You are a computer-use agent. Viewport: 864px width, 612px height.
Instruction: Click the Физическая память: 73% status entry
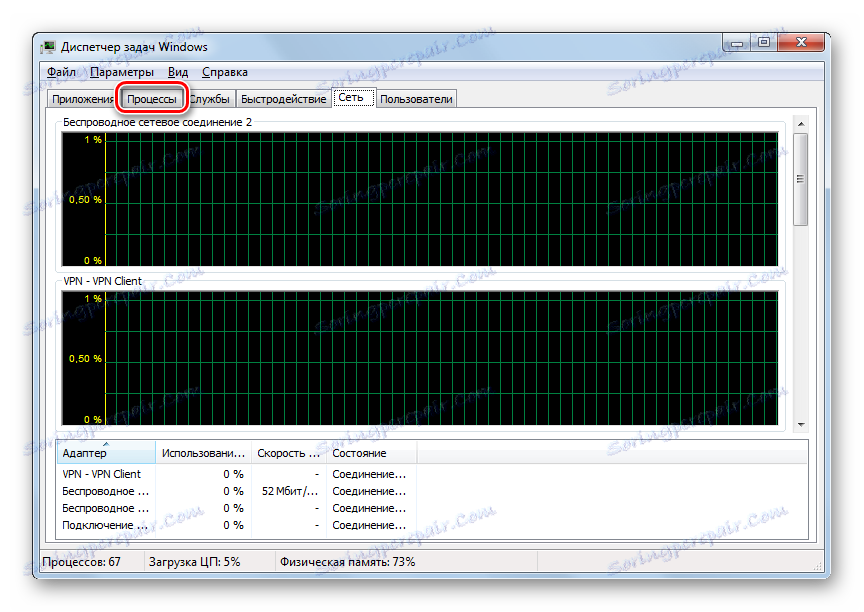coord(348,562)
